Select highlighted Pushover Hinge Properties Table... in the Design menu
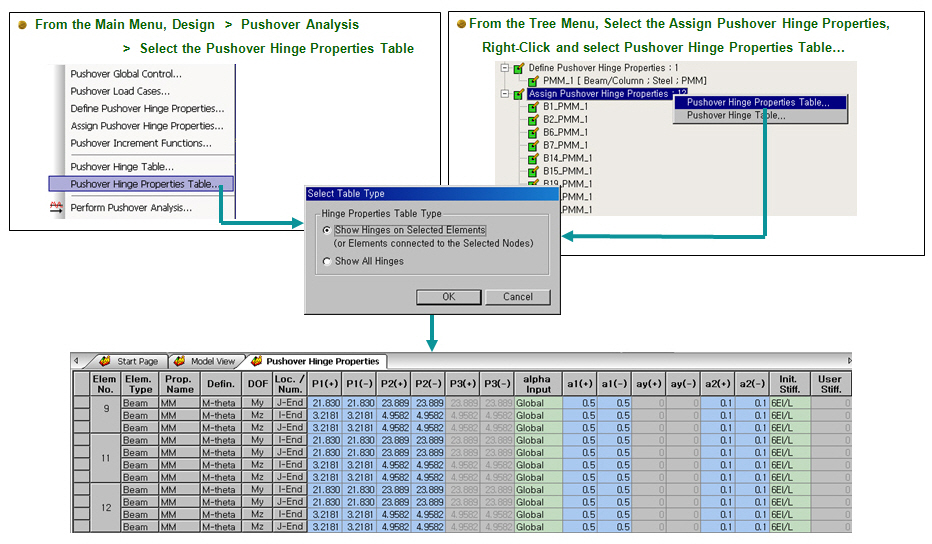 click(141, 184)
